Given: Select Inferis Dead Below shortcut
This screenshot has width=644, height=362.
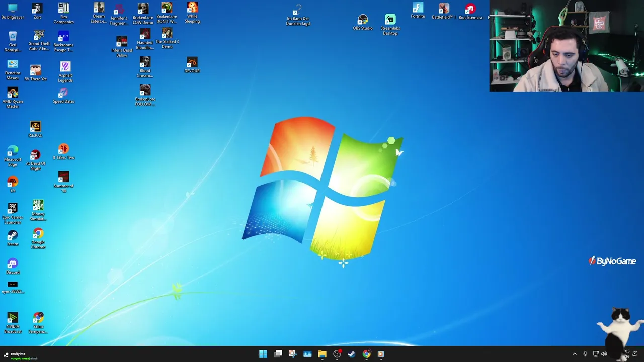Looking at the screenshot, I should click(121, 47).
